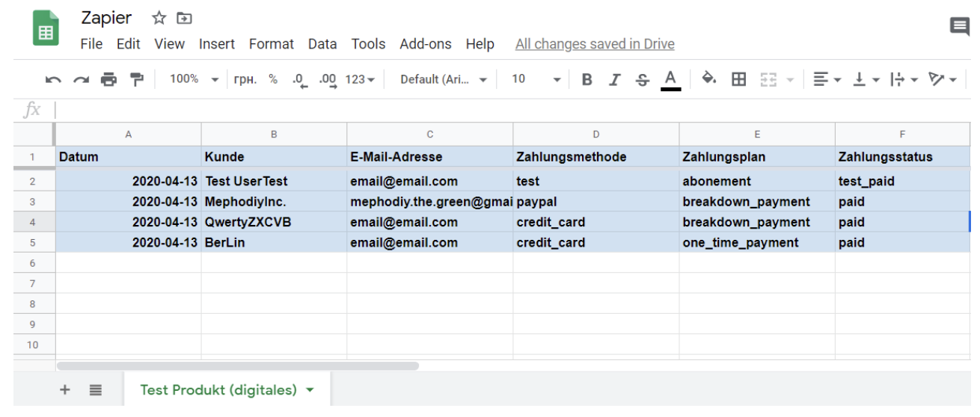Toggle strikethrough formatting
980x417 pixels.
pyautogui.click(x=643, y=79)
